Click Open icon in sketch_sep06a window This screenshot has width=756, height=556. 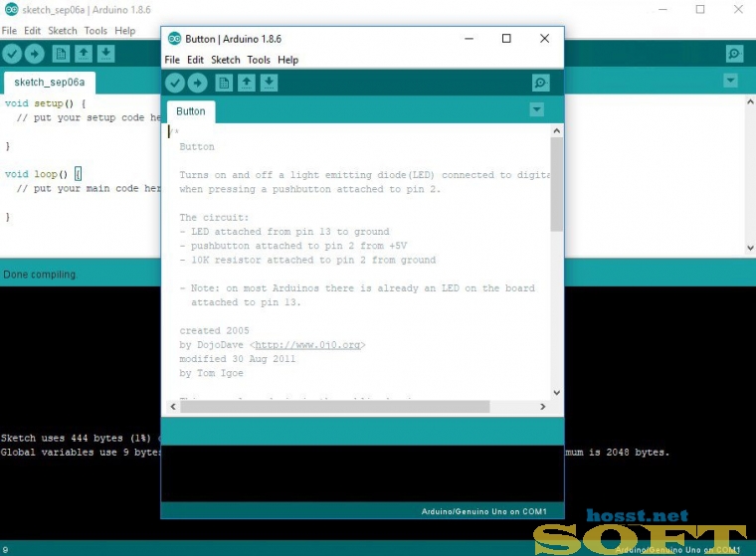(84, 54)
